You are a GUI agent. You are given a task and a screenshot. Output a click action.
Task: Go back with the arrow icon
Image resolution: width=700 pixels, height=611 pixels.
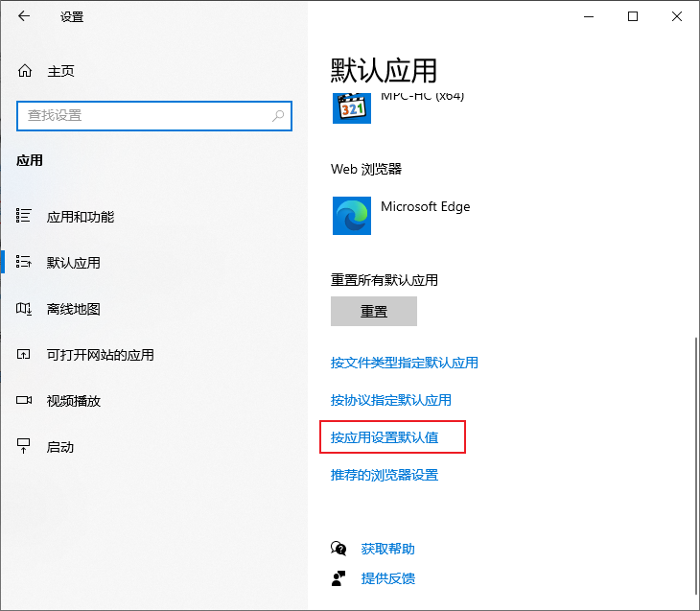(24, 16)
